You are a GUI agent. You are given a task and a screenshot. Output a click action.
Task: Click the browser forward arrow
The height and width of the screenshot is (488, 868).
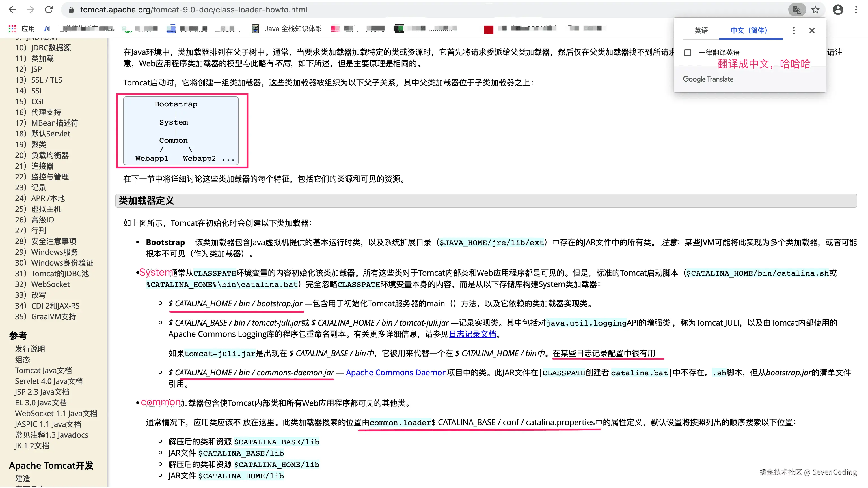(31, 9)
